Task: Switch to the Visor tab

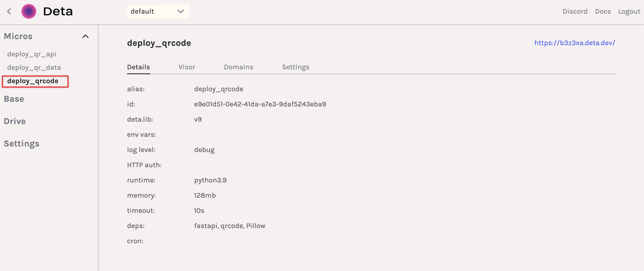Action: [187, 67]
